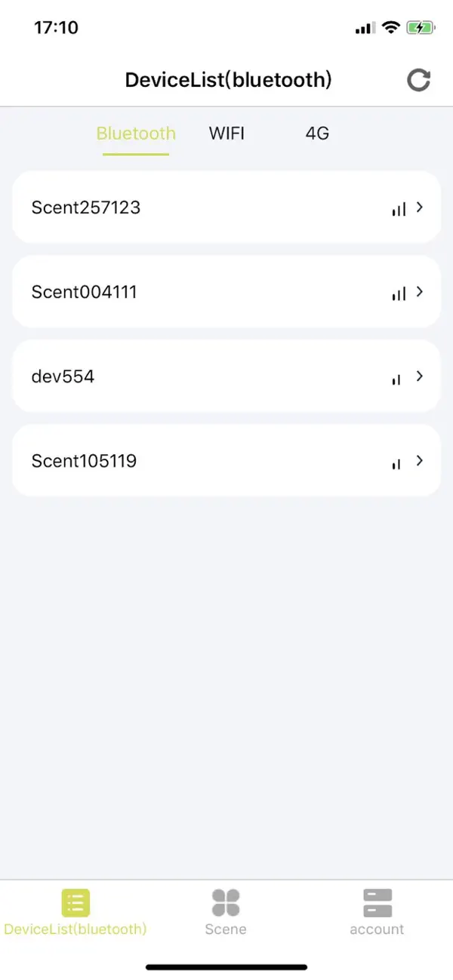This screenshot has width=453, height=980.
Task: Select the Bluetooth tab
Action: pyautogui.click(x=136, y=134)
